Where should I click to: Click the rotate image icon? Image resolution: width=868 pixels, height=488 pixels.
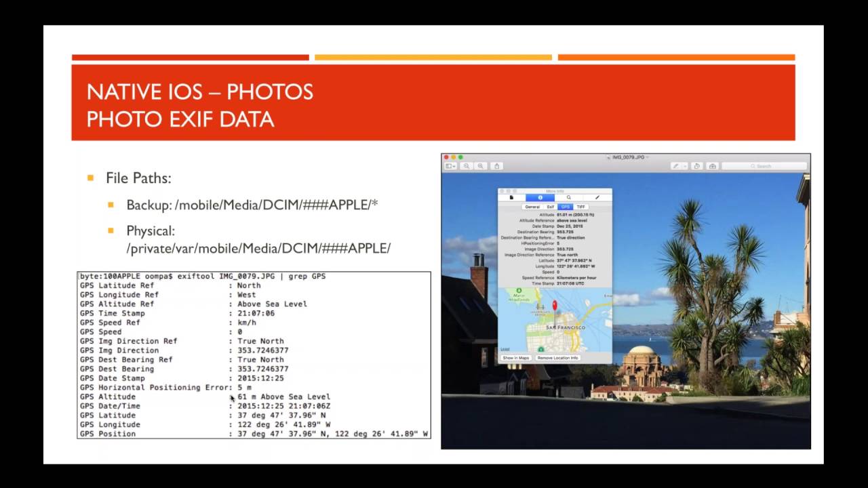(697, 166)
